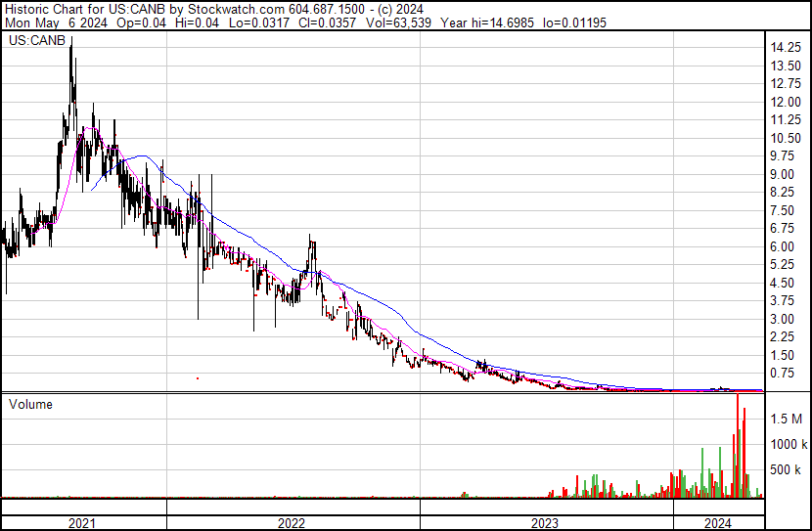Image resolution: width=812 pixels, height=531 pixels.
Task: Click the 3.75 price axis label
Action: point(782,301)
